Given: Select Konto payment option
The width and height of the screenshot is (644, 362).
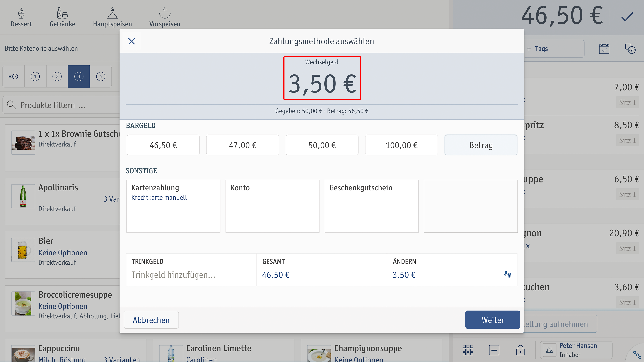Looking at the screenshot, I should click(x=273, y=206).
